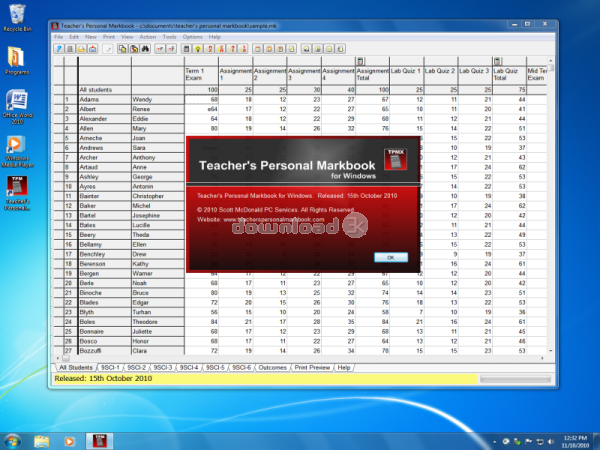
Task: Open the Programs folder desktop icon
Action: tap(17, 60)
